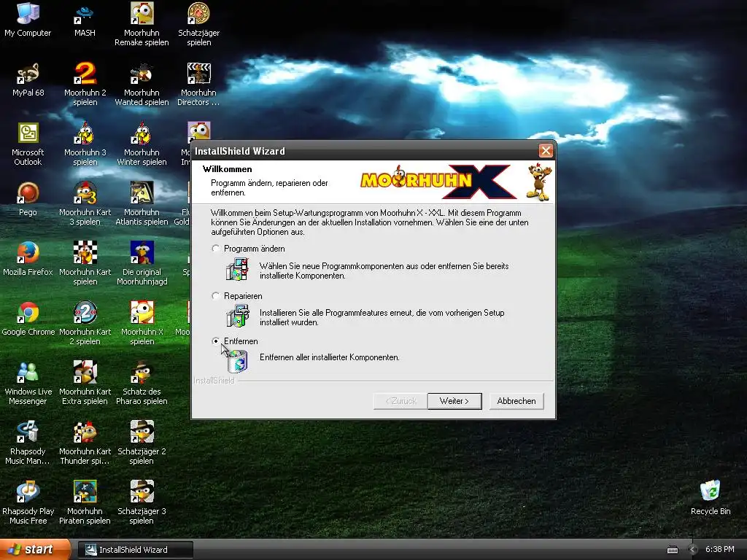Expand hidden system tray icons arrow

point(693,550)
